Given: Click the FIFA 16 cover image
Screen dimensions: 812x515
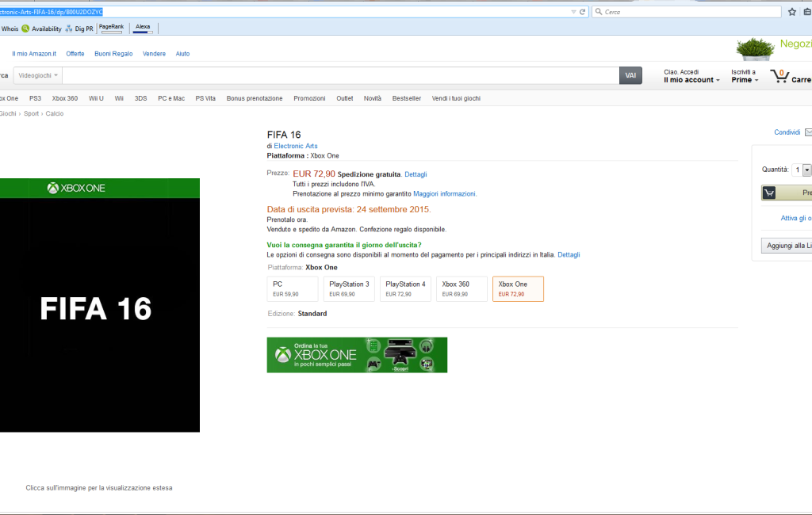Looking at the screenshot, I should tap(100, 305).
